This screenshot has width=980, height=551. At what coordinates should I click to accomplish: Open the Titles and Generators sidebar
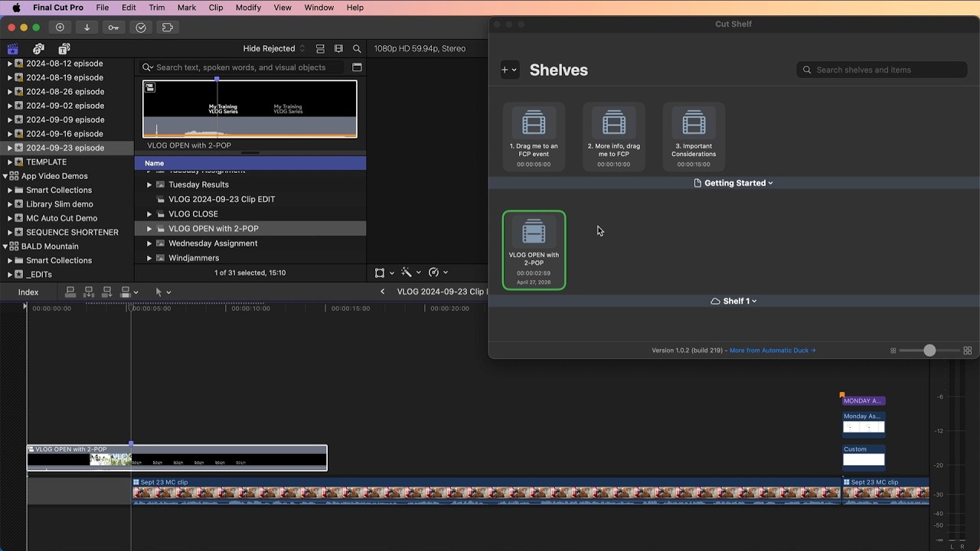64,49
